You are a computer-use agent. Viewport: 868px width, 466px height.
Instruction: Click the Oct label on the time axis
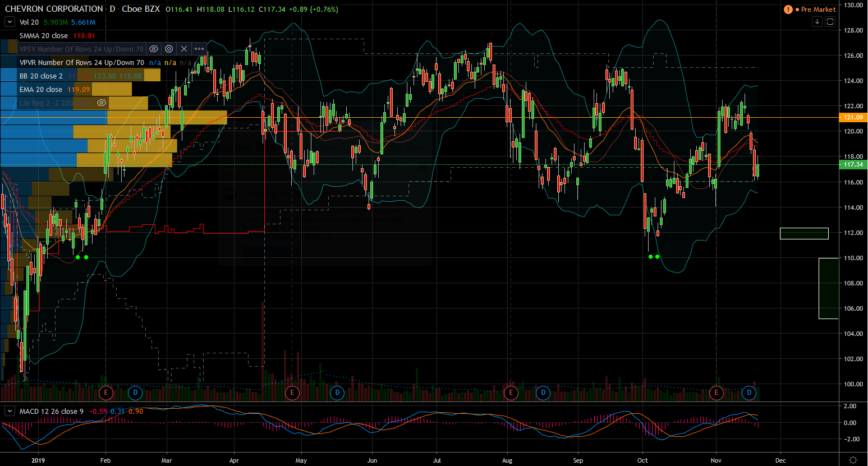[x=642, y=460]
